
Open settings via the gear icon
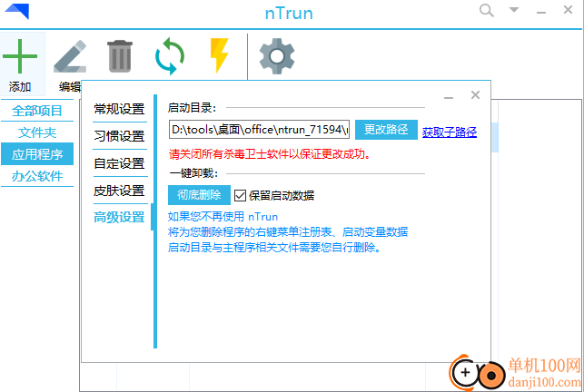pyautogui.click(x=277, y=56)
